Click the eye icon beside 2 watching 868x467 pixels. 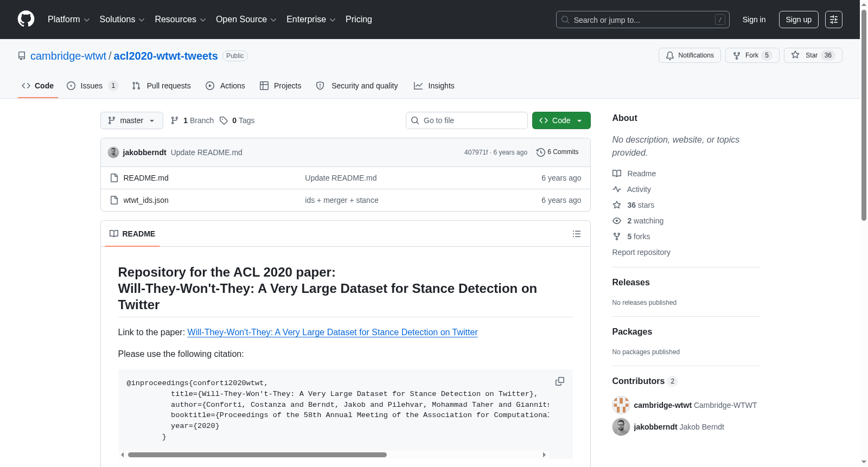coord(617,221)
